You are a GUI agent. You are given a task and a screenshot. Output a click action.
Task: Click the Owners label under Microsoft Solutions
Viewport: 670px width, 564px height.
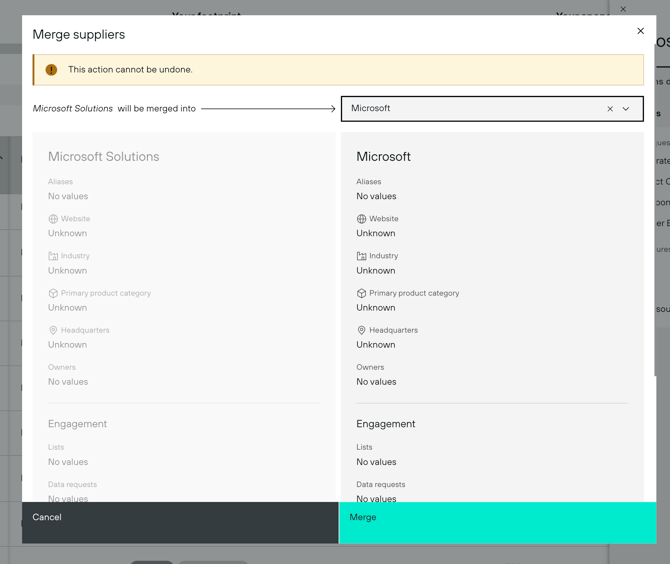[62, 367]
